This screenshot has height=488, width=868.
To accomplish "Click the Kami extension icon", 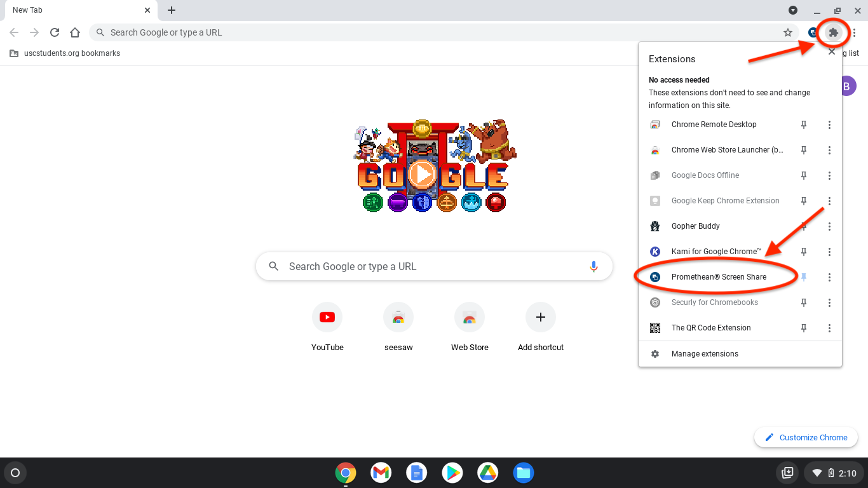I will 655,252.
